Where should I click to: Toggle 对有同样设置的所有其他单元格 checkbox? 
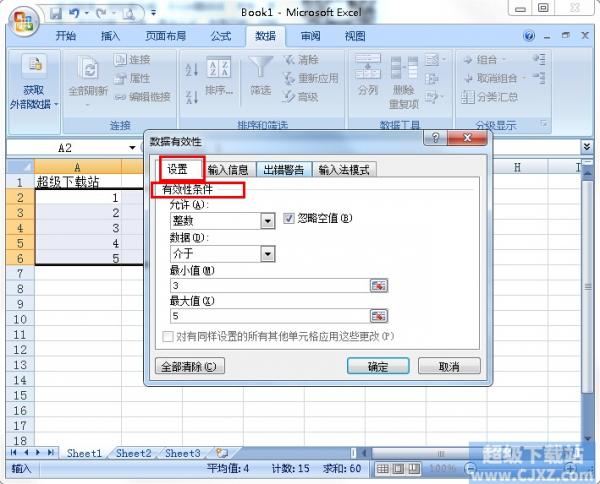[167, 337]
